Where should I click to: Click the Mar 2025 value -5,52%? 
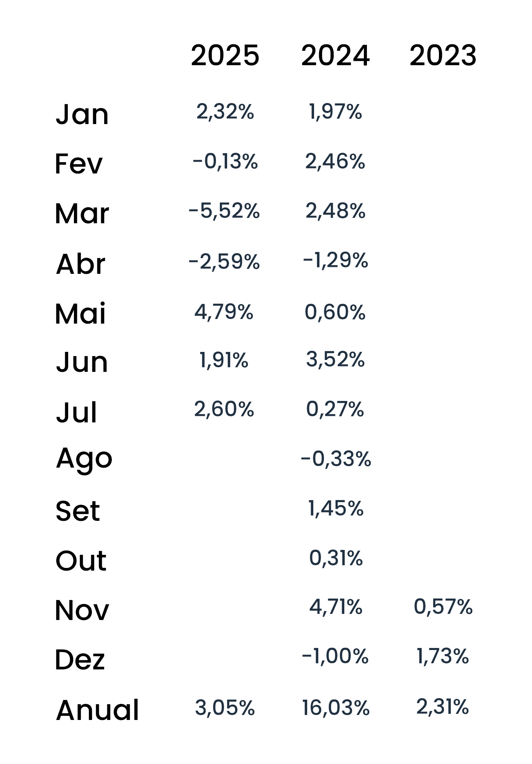tap(224, 211)
